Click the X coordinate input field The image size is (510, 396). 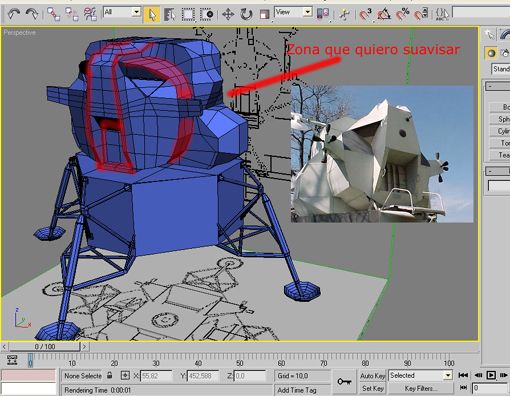coord(156,376)
